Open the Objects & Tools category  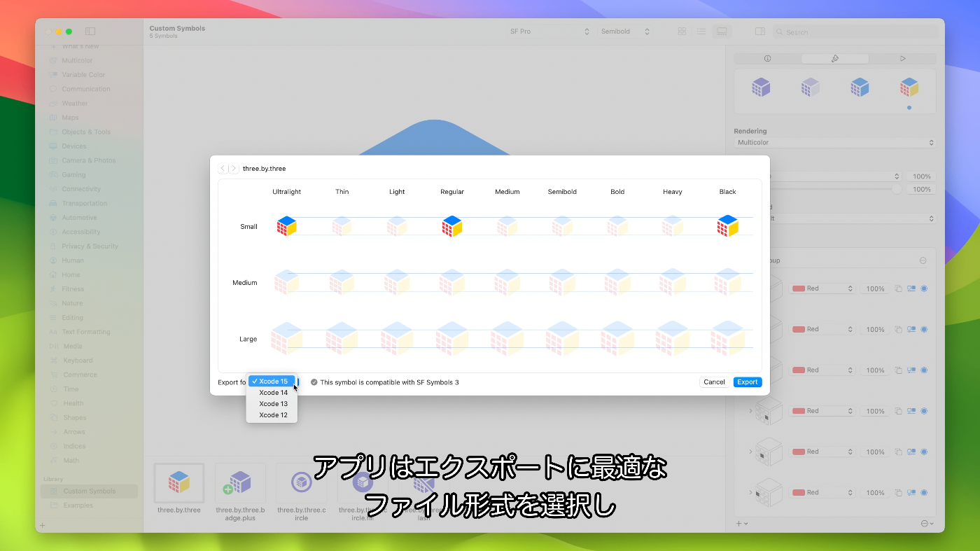click(86, 132)
